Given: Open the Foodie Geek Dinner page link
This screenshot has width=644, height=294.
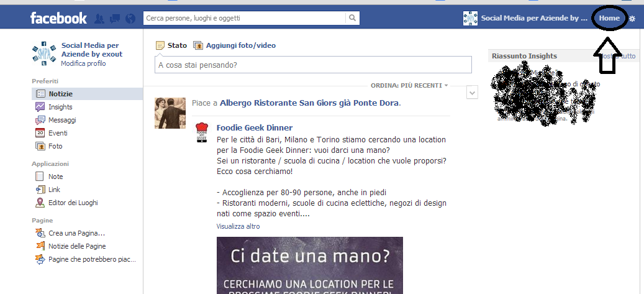Looking at the screenshot, I should pos(254,127).
